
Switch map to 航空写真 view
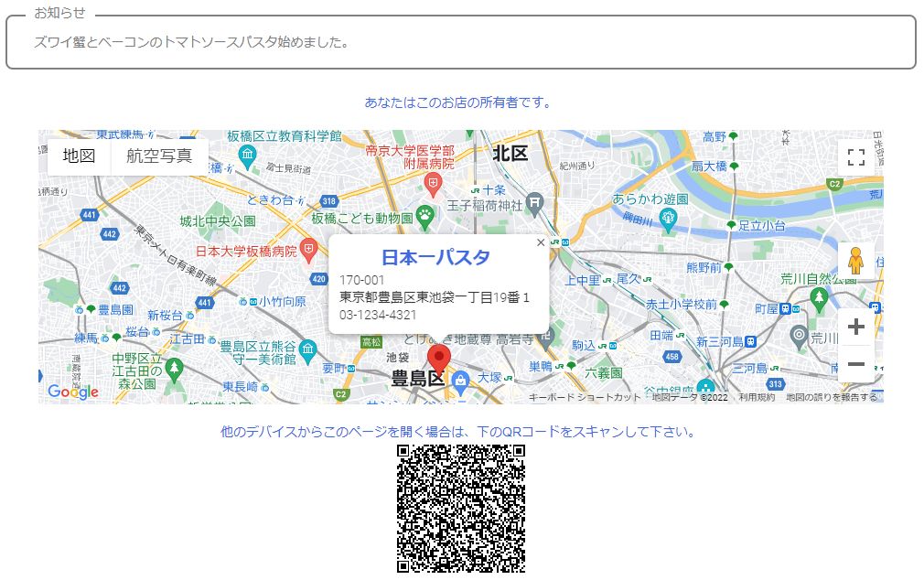(159, 156)
